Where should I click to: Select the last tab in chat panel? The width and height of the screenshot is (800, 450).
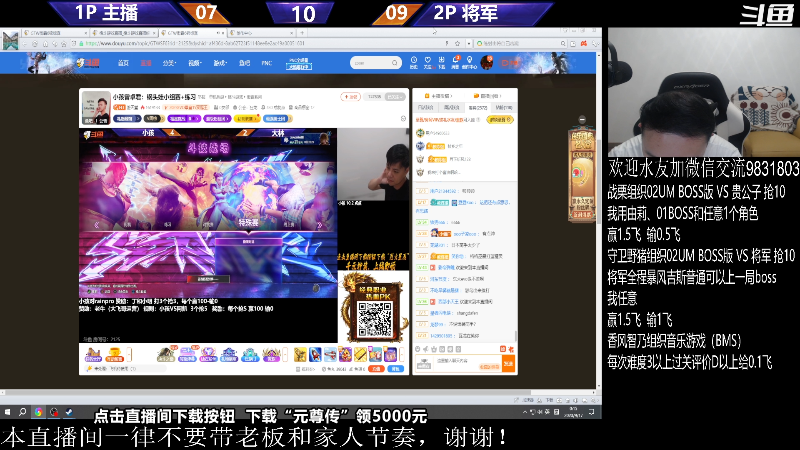click(x=504, y=108)
